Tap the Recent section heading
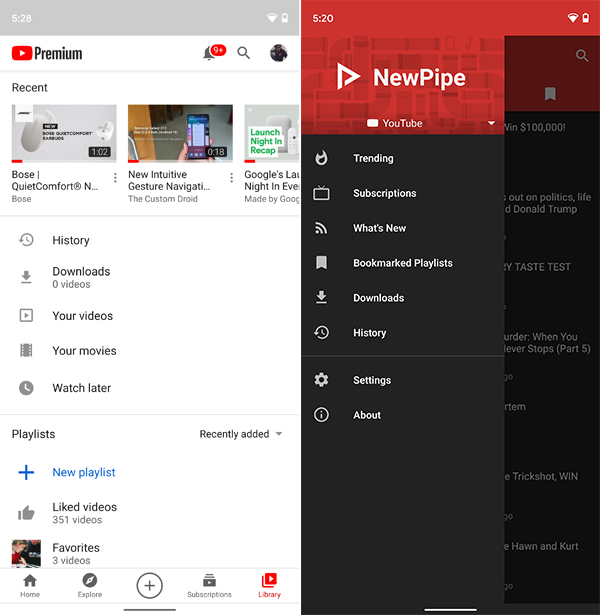600x615 pixels. (x=29, y=87)
